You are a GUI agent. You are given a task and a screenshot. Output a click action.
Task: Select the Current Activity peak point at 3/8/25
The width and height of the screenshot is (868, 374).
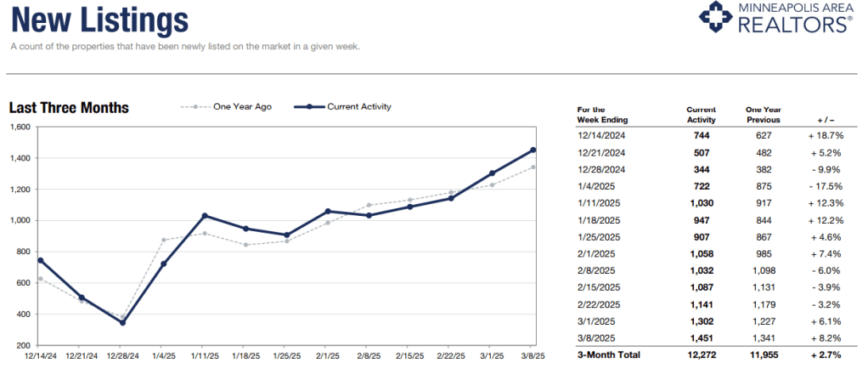pyautogui.click(x=533, y=150)
